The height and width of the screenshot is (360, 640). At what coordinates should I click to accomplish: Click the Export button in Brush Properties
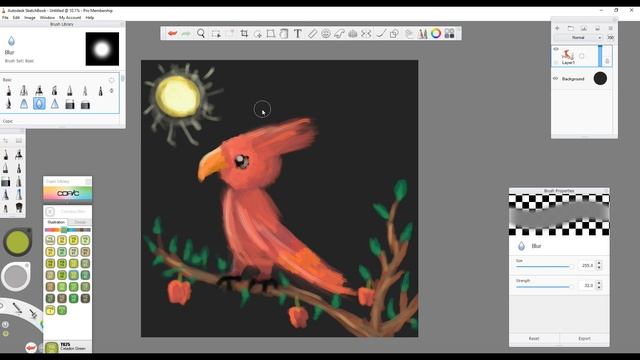(x=584, y=338)
